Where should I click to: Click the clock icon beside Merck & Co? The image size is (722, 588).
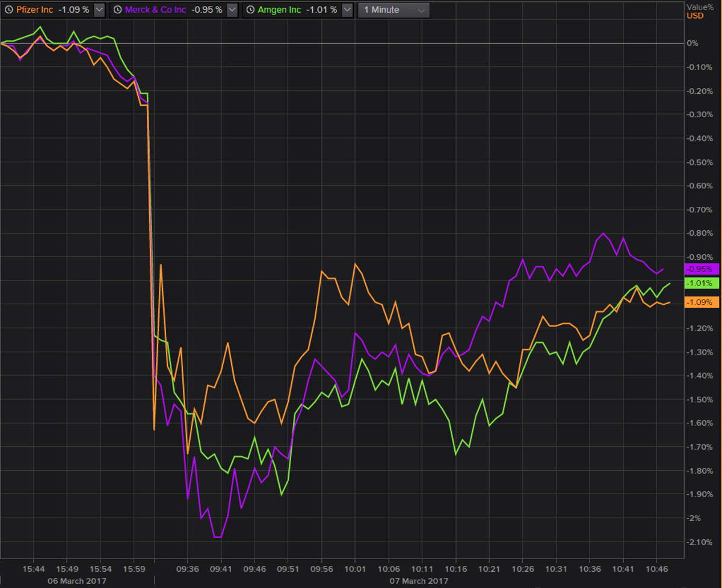pos(118,10)
